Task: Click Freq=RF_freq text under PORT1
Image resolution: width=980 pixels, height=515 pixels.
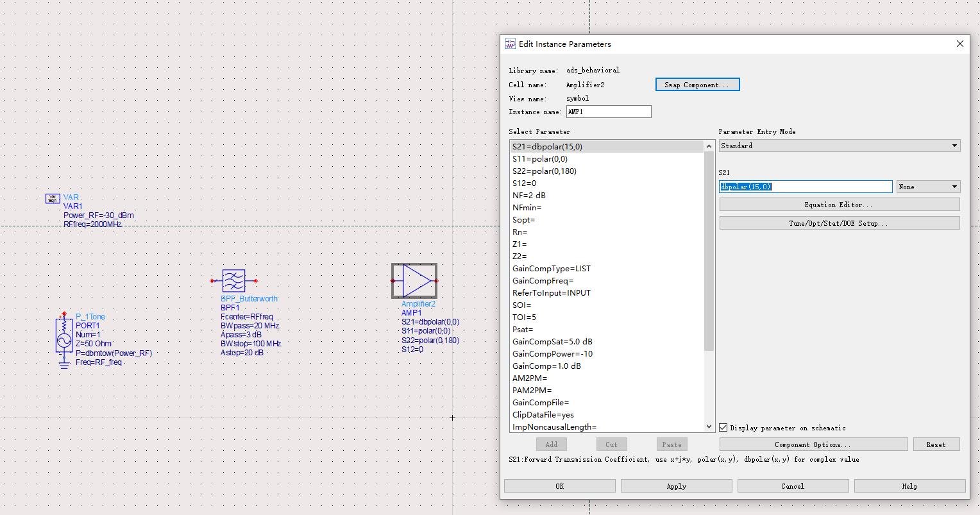Action: [99, 362]
